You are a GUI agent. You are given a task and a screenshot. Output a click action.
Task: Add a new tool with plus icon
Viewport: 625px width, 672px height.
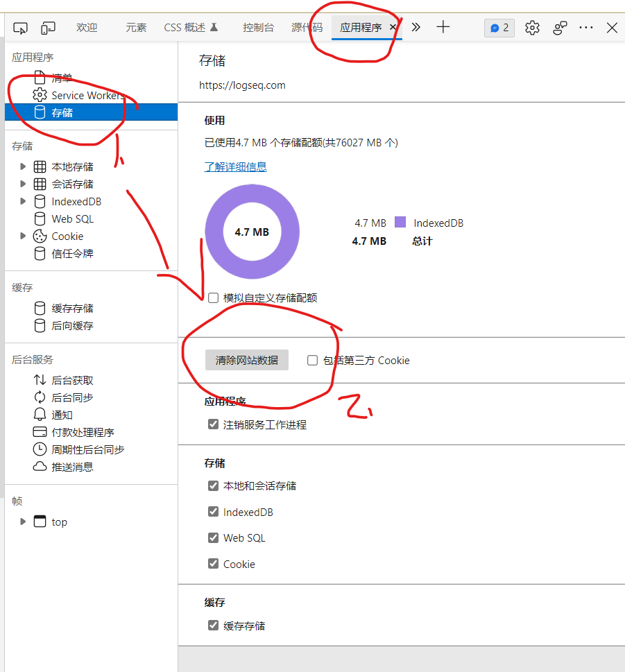coord(443,27)
